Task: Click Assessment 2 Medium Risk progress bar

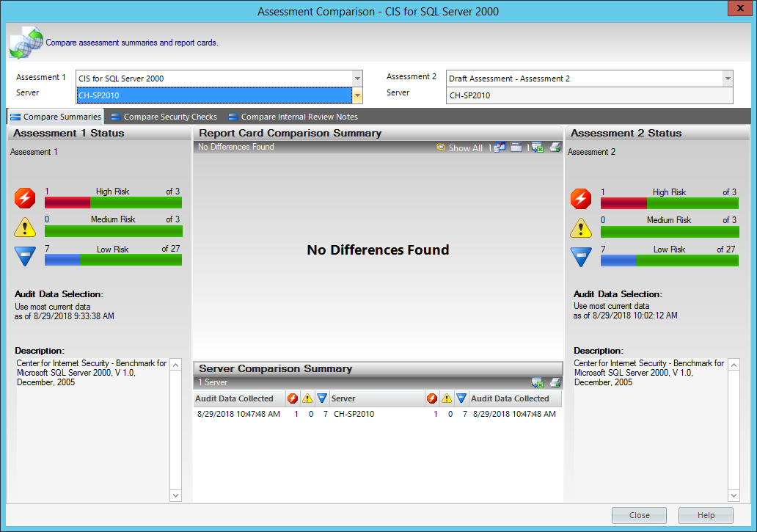Action: coord(670,232)
